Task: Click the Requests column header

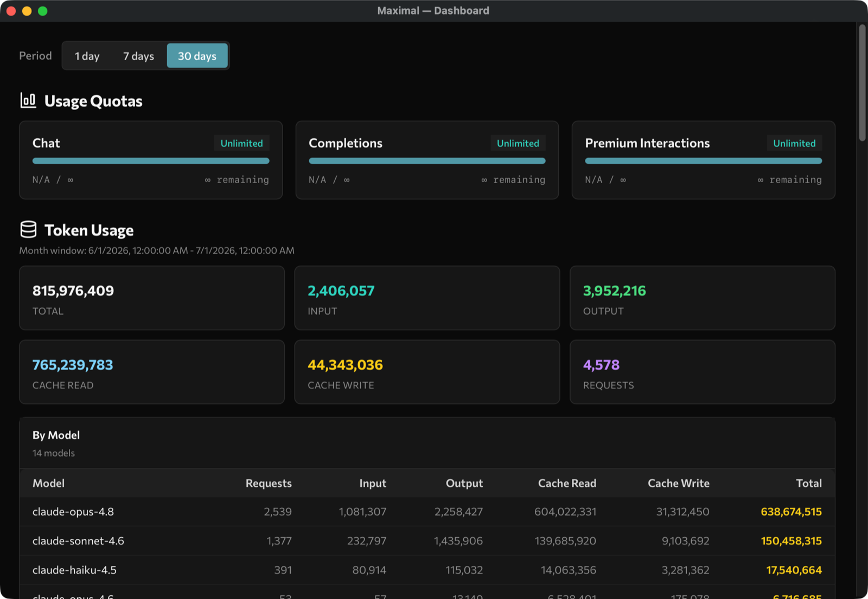Action: click(269, 483)
